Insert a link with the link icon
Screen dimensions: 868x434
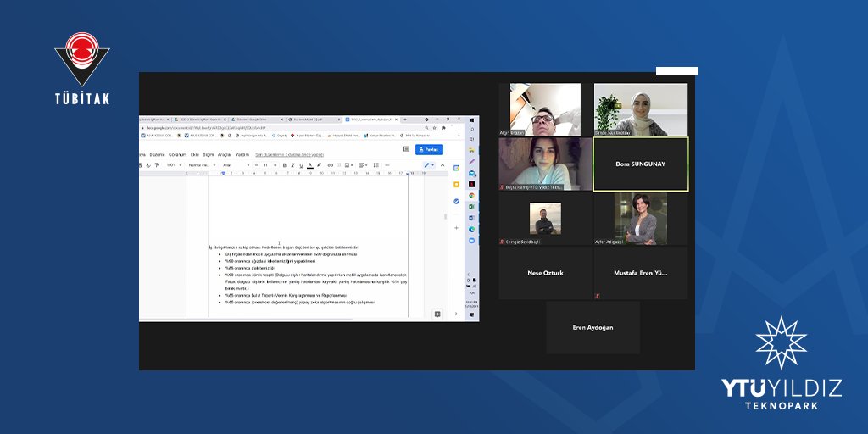click(x=331, y=165)
